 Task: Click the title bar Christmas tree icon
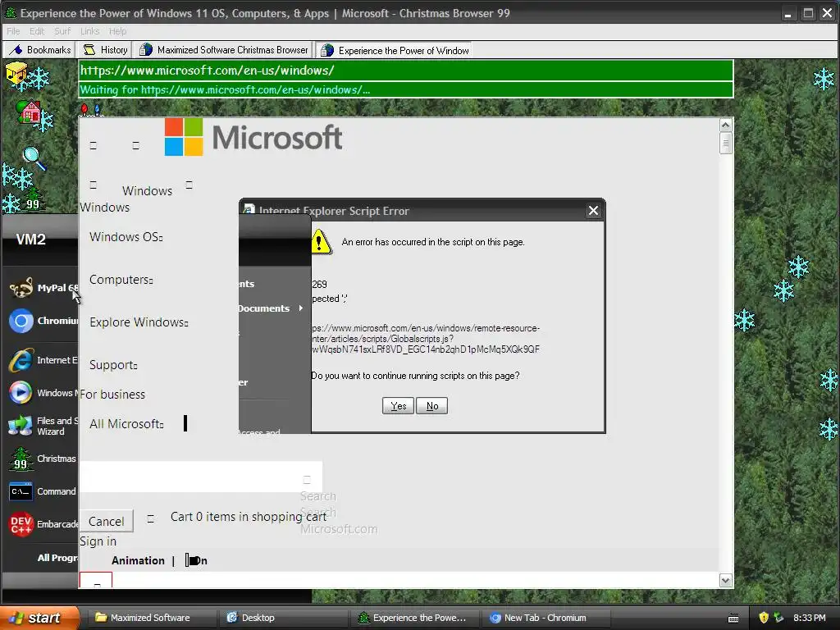point(10,13)
